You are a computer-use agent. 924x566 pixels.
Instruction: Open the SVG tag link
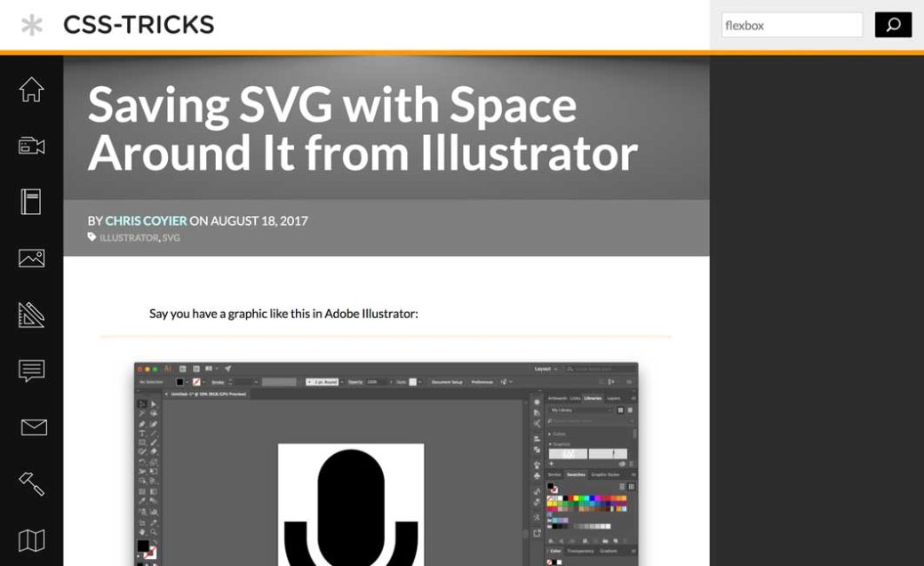pos(171,238)
